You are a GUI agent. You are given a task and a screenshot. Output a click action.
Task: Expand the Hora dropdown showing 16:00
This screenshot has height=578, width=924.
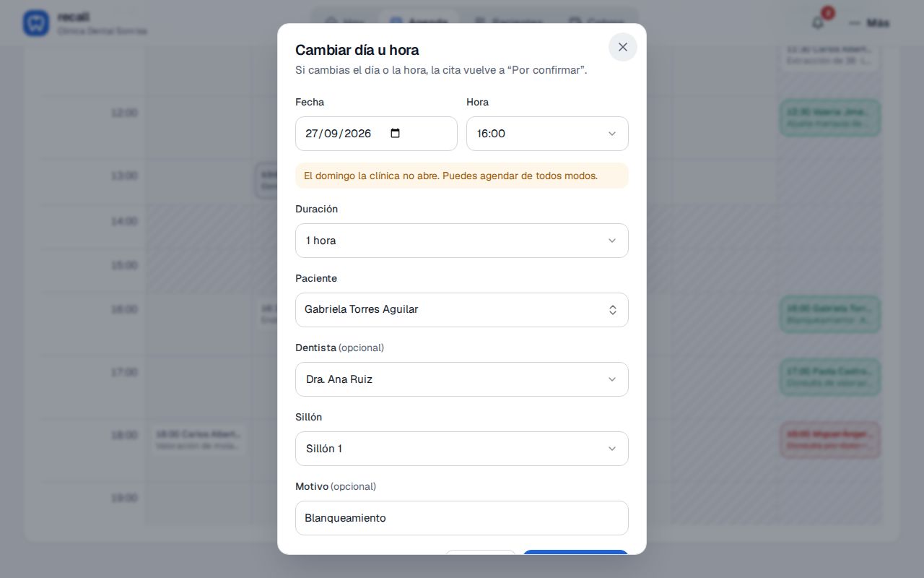point(547,134)
